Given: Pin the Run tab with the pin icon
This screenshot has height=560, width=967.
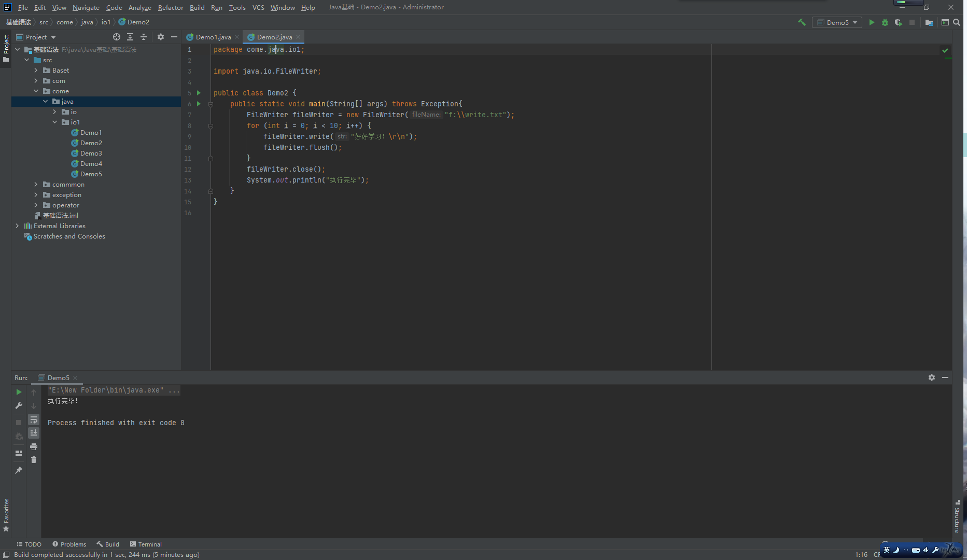Looking at the screenshot, I should [x=19, y=470].
